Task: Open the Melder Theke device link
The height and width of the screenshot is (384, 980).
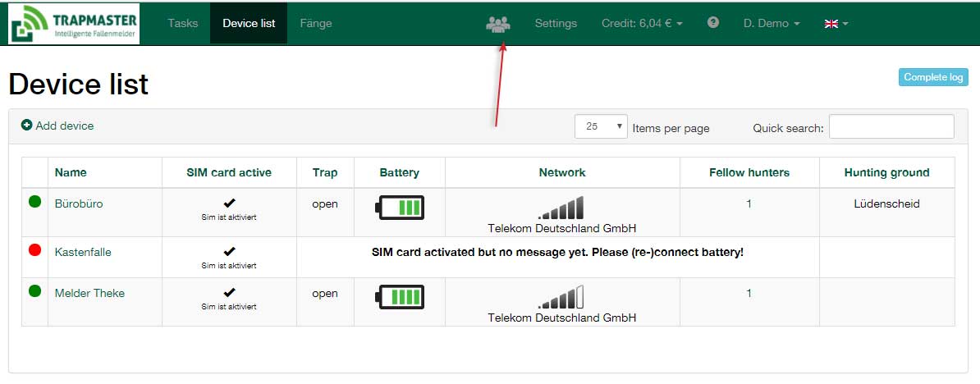Action: click(90, 293)
